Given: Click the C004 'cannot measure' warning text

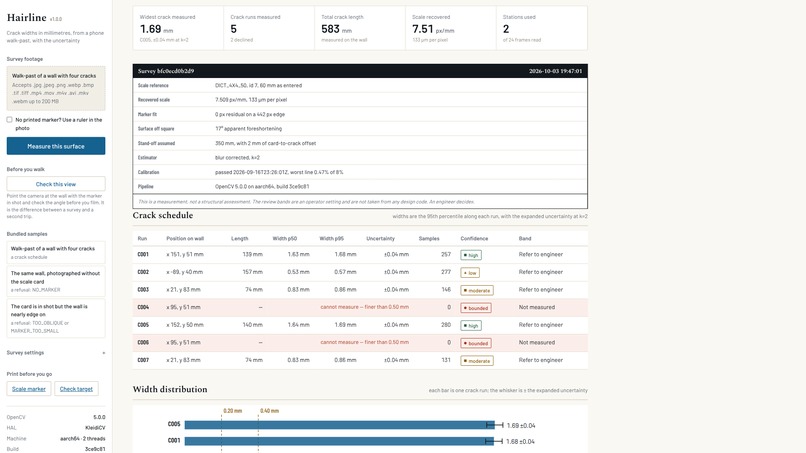Looking at the screenshot, I should click(364, 307).
